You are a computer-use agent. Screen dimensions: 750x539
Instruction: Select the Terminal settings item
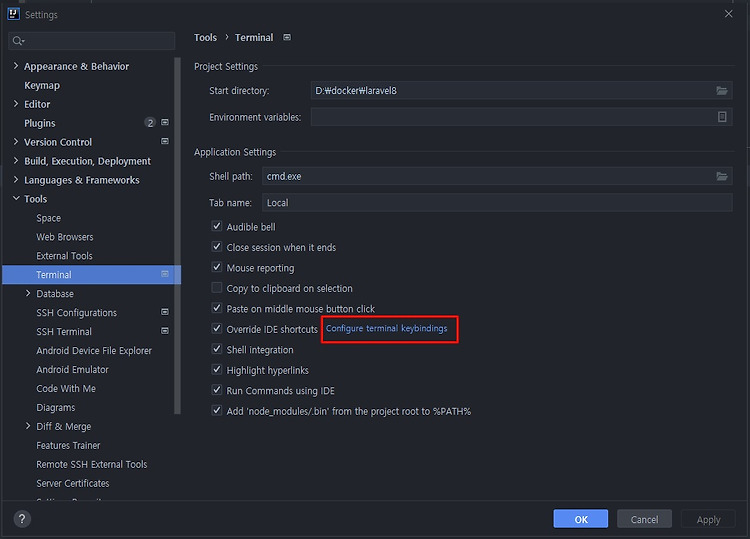pyautogui.click(x=91, y=275)
